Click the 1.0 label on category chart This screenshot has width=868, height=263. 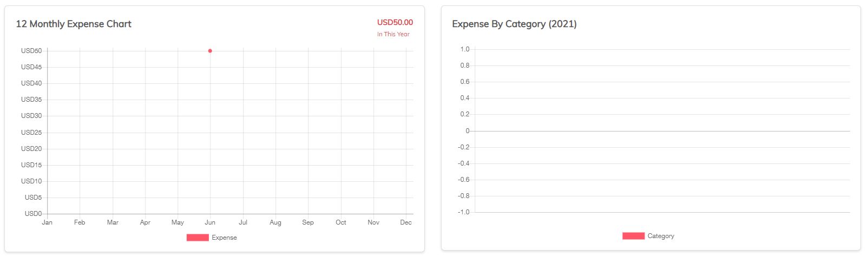[x=464, y=49]
